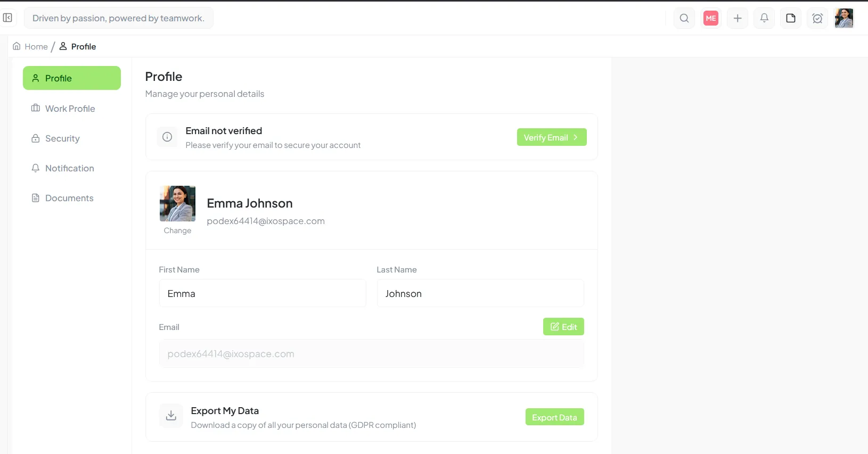Click the document icon in the top bar
The image size is (868, 454).
click(790, 18)
